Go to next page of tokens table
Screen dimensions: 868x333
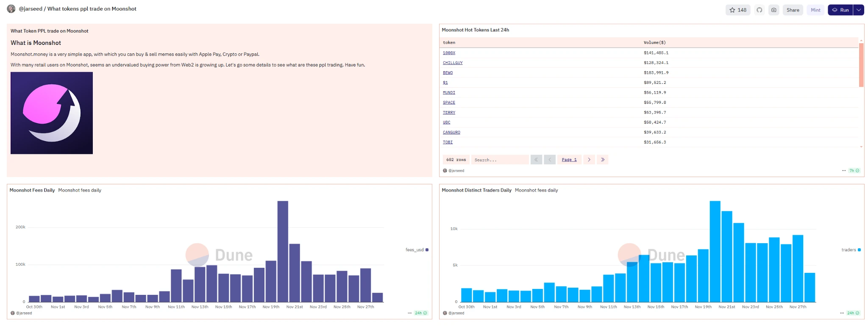[589, 160]
